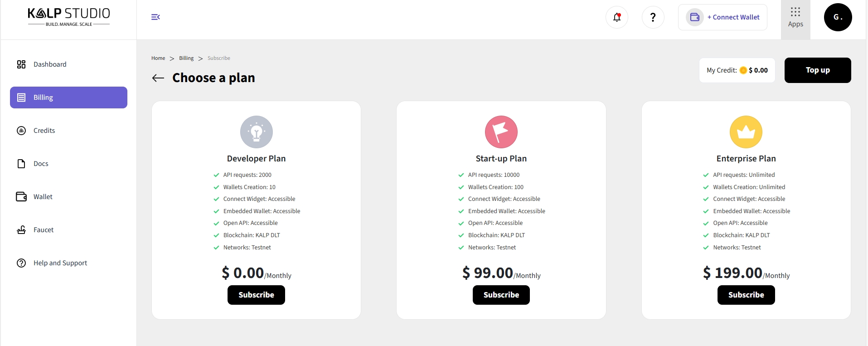Collapse sidebar using the hamburger menu icon
The image size is (868, 346).
[155, 17]
